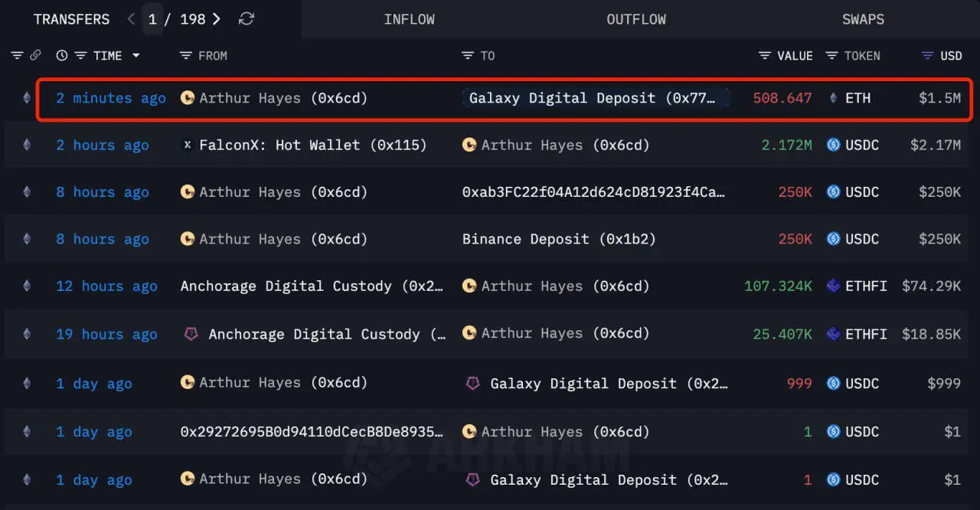Open address 0xab3FC22f04A12d624cD81923f4Ca…
This screenshot has height=510, width=980.
pos(593,192)
